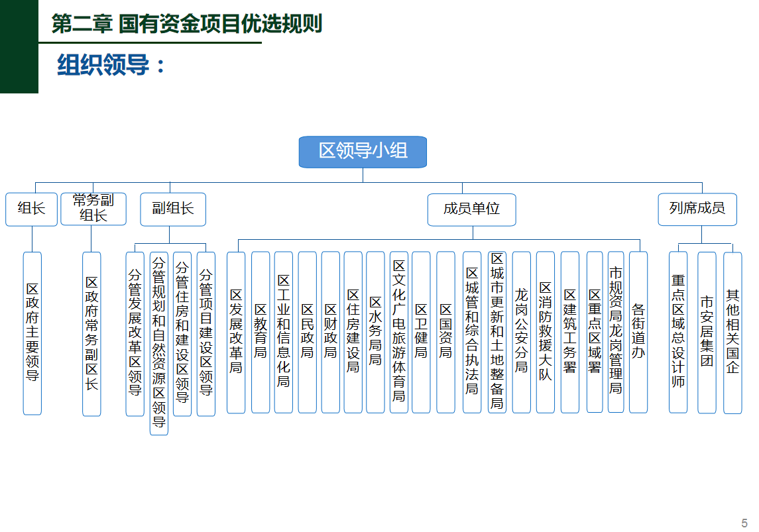Click the 龙岗公安分局 box
759x532 pixels.
tap(522, 332)
